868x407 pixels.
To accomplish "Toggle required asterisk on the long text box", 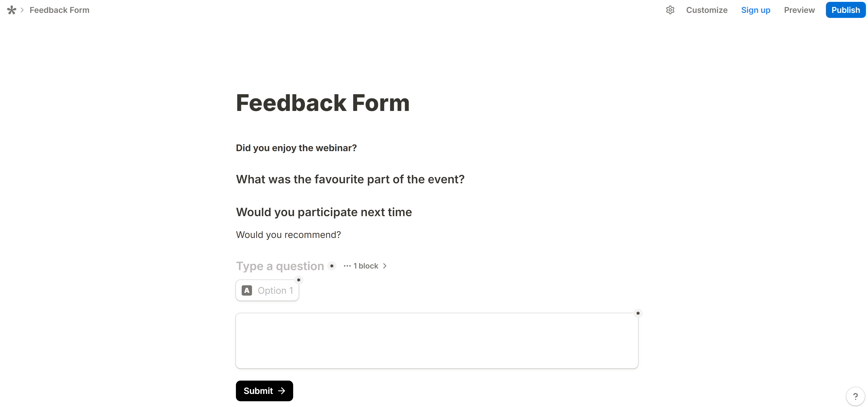I will click(638, 314).
